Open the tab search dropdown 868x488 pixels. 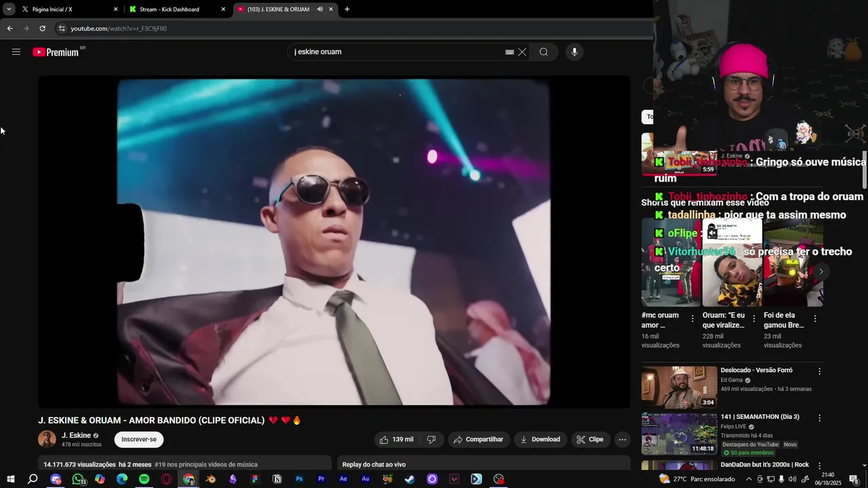pyautogui.click(x=9, y=9)
